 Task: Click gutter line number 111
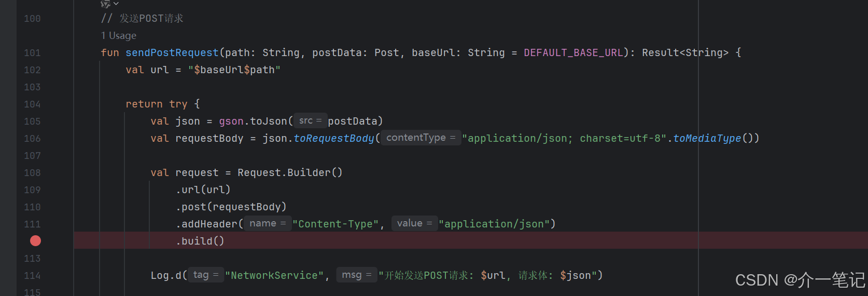coord(32,224)
